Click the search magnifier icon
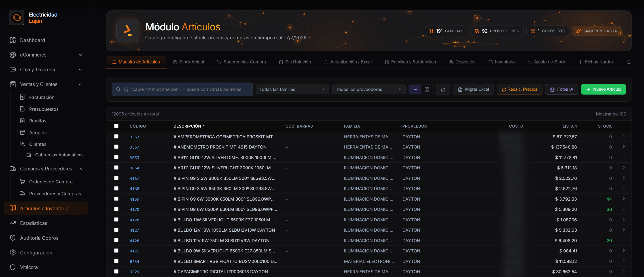The height and width of the screenshot is (277, 644). (118, 89)
